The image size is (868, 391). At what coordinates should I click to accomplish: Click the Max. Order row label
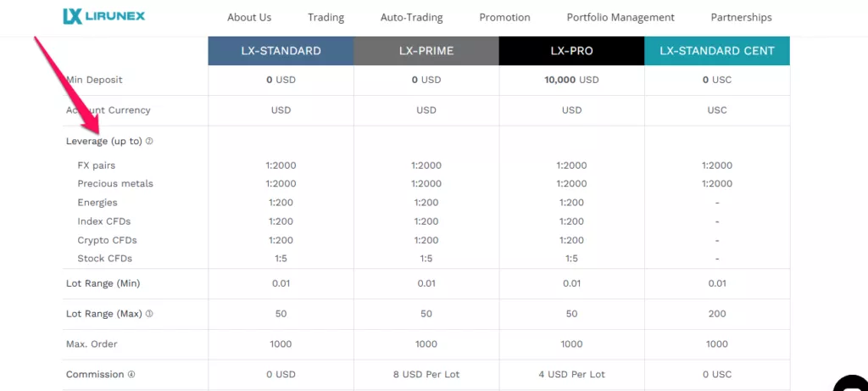coord(92,344)
